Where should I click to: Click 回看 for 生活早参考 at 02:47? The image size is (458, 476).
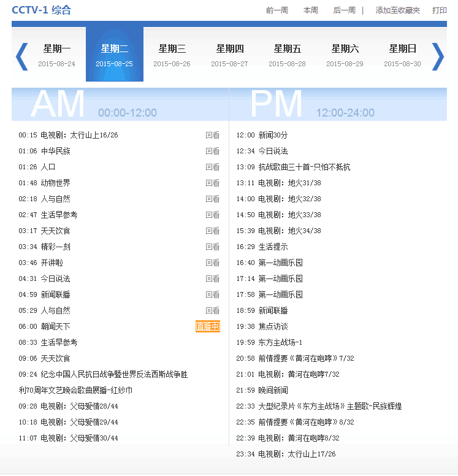click(x=213, y=215)
